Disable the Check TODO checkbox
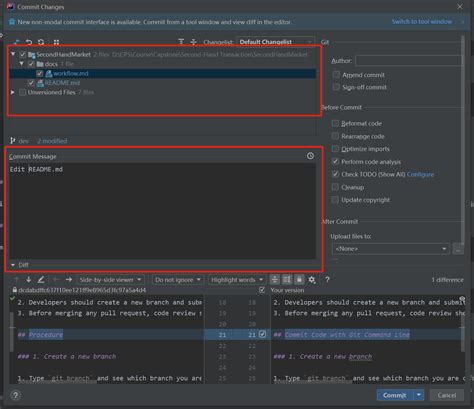The image size is (474, 409). pos(335,174)
